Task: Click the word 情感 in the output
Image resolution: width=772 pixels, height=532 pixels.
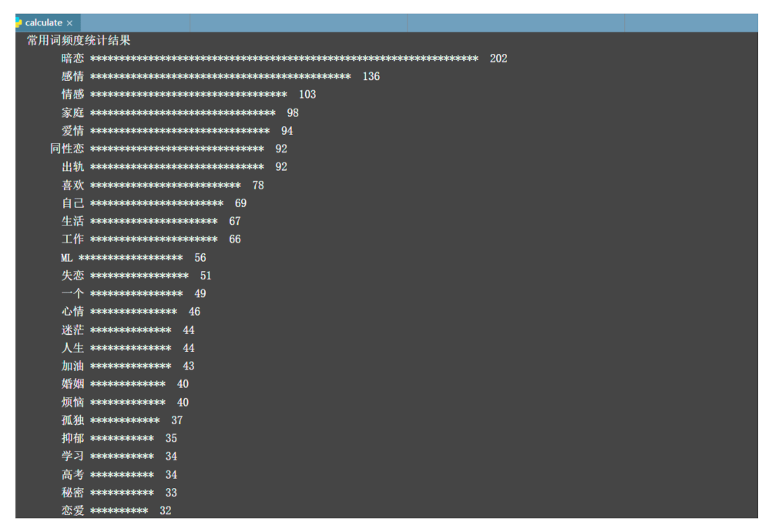Action: (73, 95)
